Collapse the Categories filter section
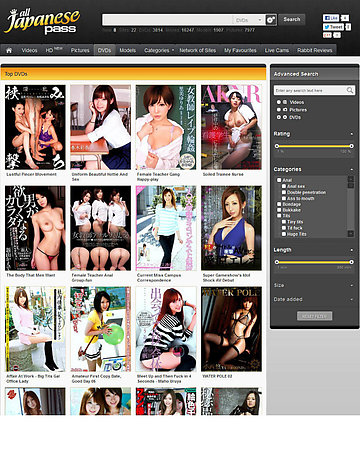 tap(352, 169)
